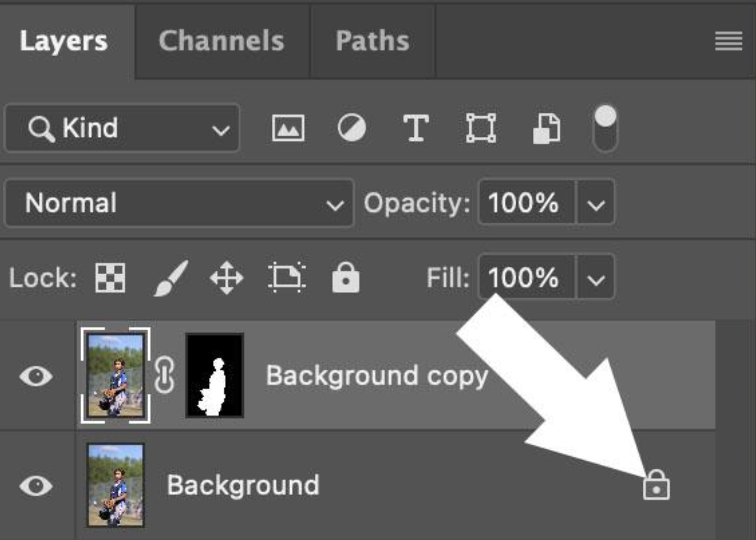The height and width of the screenshot is (540, 756).
Task: Filter for smart objects icon
Action: [x=547, y=128]
